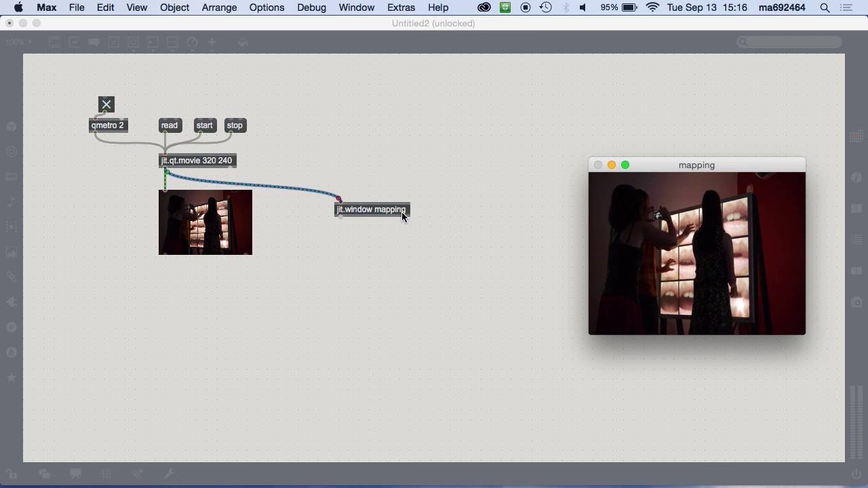
Task: Click the start message box
Action: pyautogui.click(x=205, y=125)
